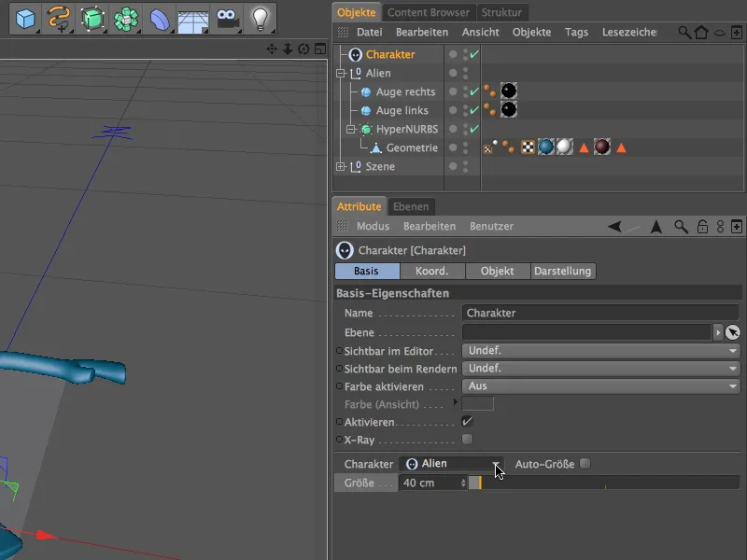The width and height of the screenshot is (747, 560).
Task: Open the HyperNURBS generator tool icon
Action: point(92,19)
